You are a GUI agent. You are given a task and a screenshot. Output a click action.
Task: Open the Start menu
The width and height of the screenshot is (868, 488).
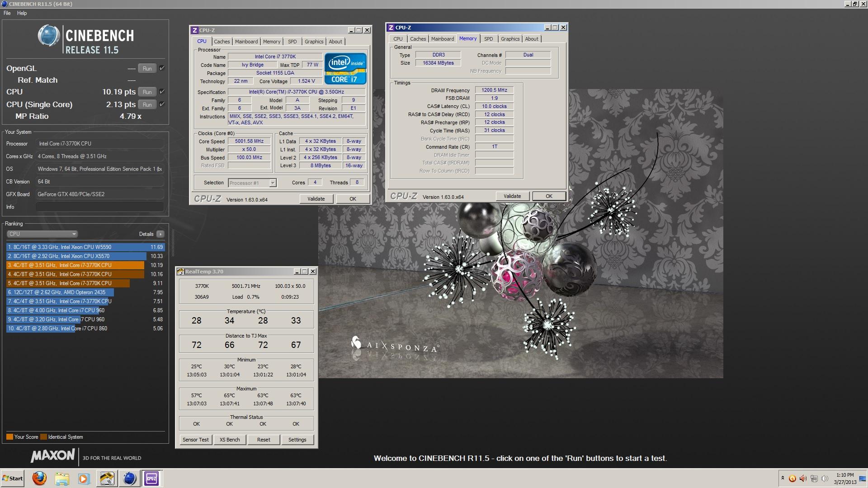click(13, 478)
